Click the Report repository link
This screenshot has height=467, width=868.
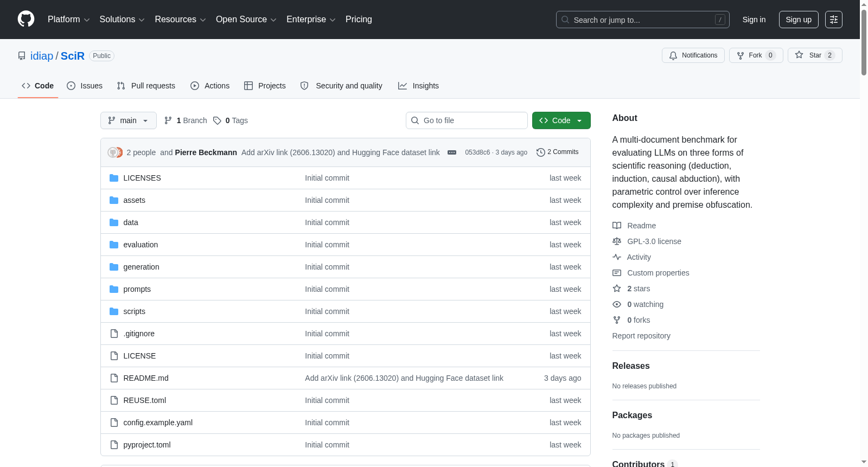pos(641,336)
